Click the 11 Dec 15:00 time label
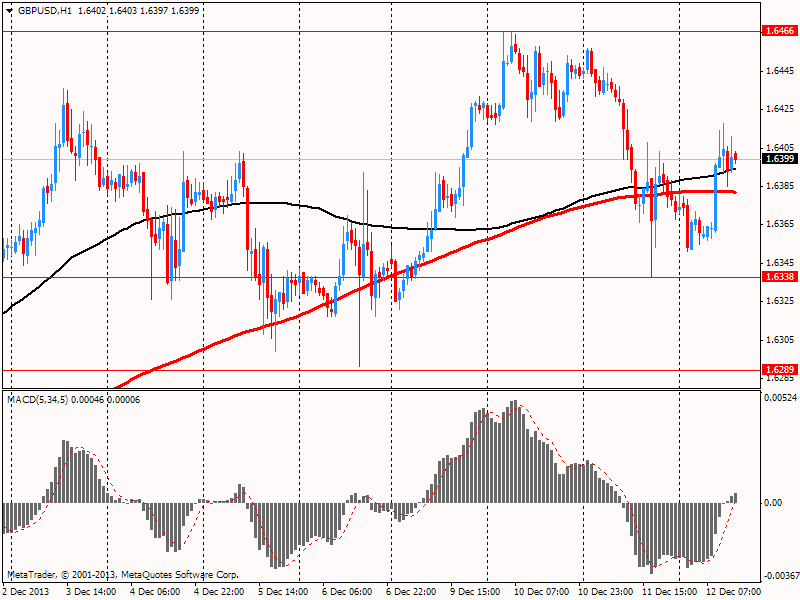This screenshot has height=600, width=800. click(669, 592)
